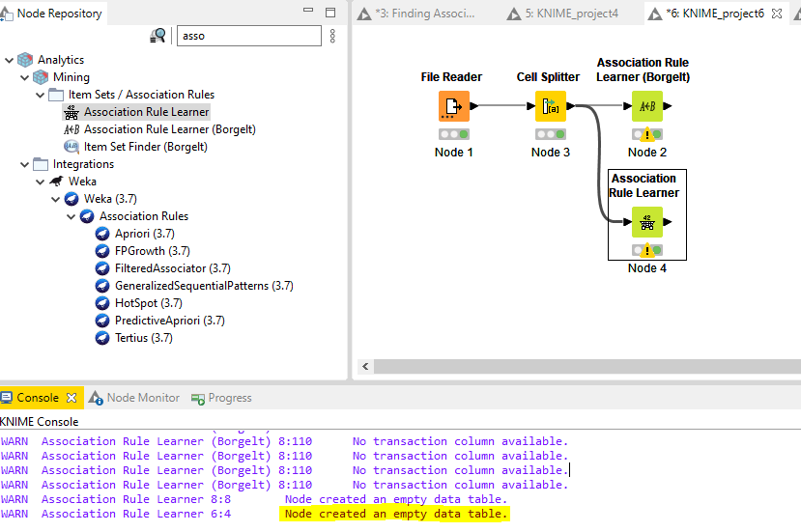This screenshot has height=532, width=801.
Task: Click the Weka bird icon
Action: pyautogui.click(x=56, y=182)
